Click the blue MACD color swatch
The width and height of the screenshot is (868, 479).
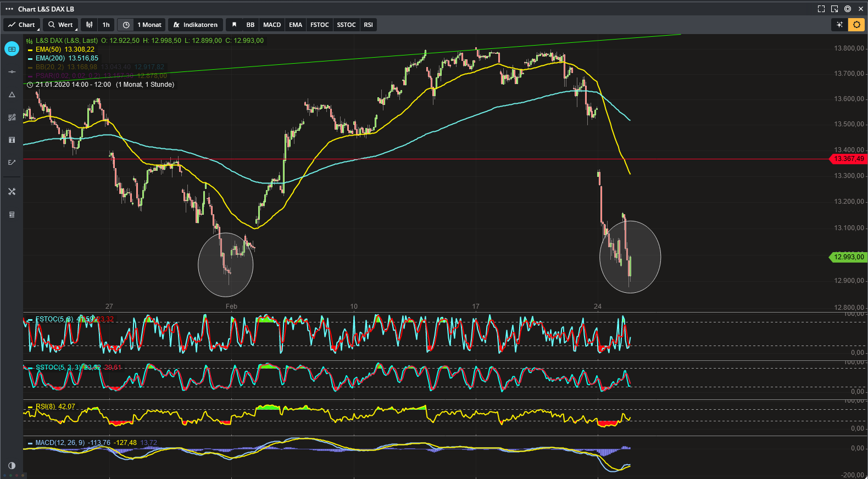pyautogui.click(x=30, y=443)
